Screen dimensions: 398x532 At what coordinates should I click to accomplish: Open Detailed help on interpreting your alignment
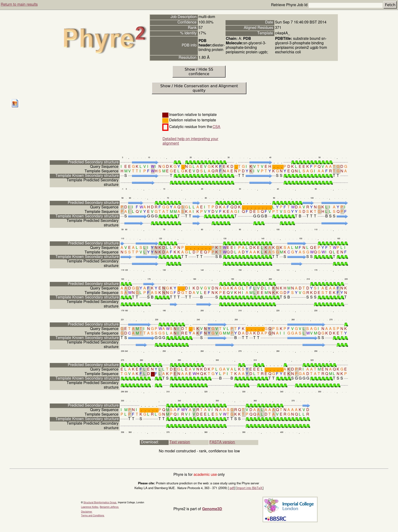point(190,141)
